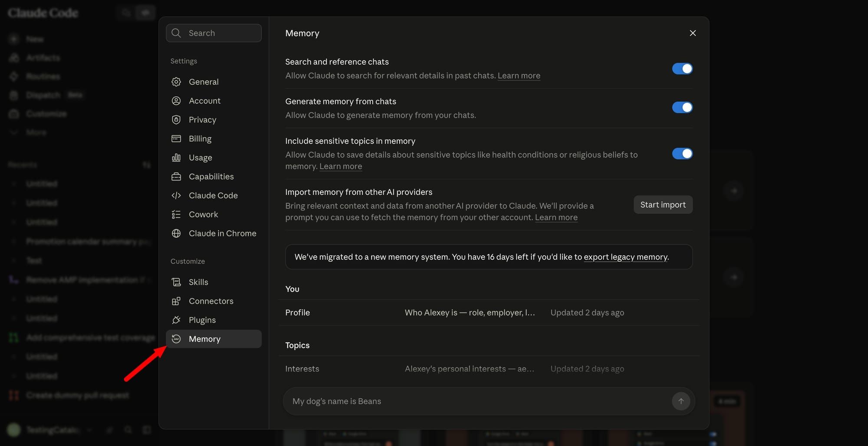Image resolution: width=868 pixels, height=446 pixels.
Task: Toggle Include sensitive topics in memory
Action: (682, 154)
